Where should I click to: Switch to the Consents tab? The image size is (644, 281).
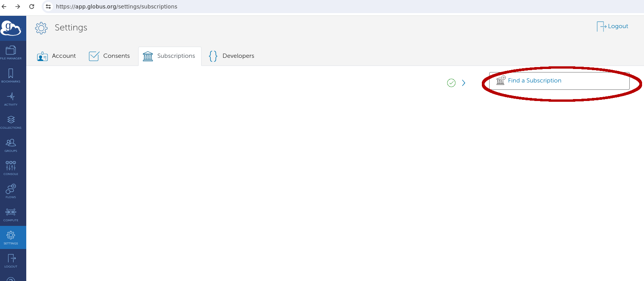point(109,56)
